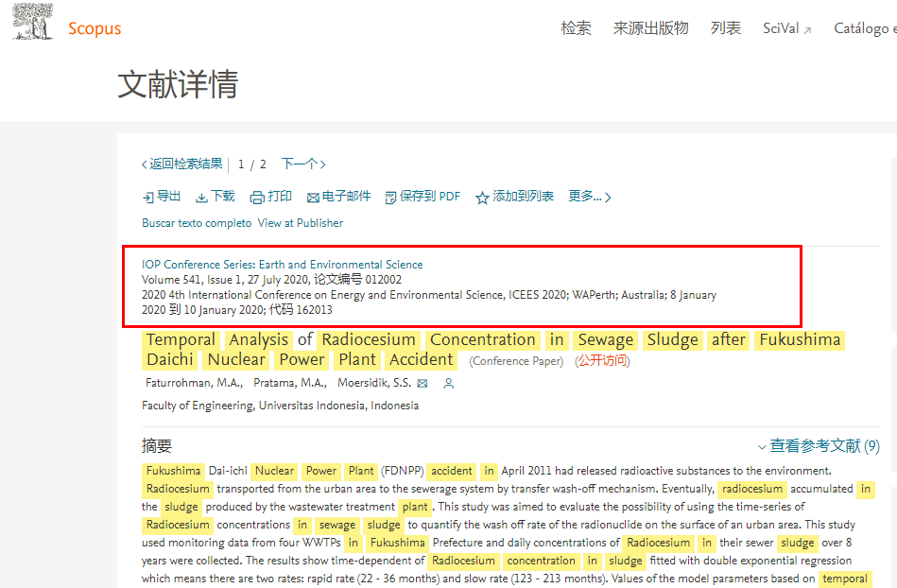Click the 电子邮件 envelope icon
The image size is (897, 588).
click(x=313, y=198)
